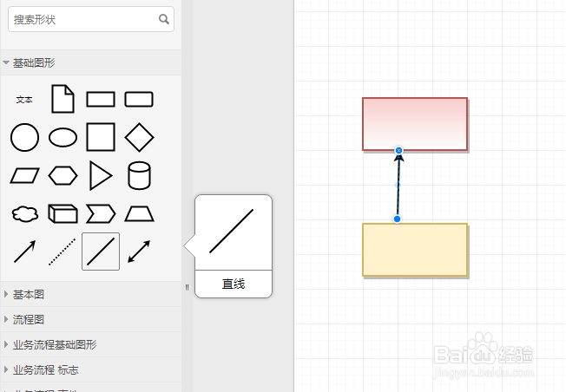Viewport: 566px width, 392px height.
Task: Pick the cylinder database shape
Action: 139,175
